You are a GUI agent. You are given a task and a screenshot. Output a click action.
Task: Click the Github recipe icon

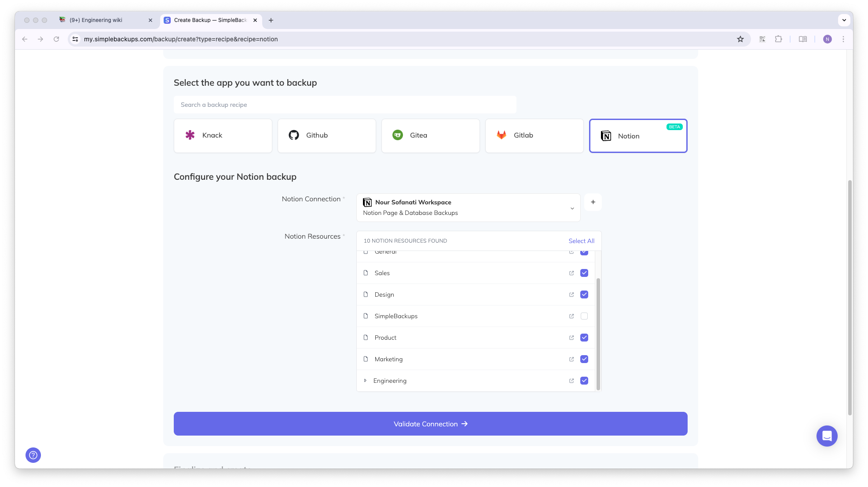click(294, 135)
